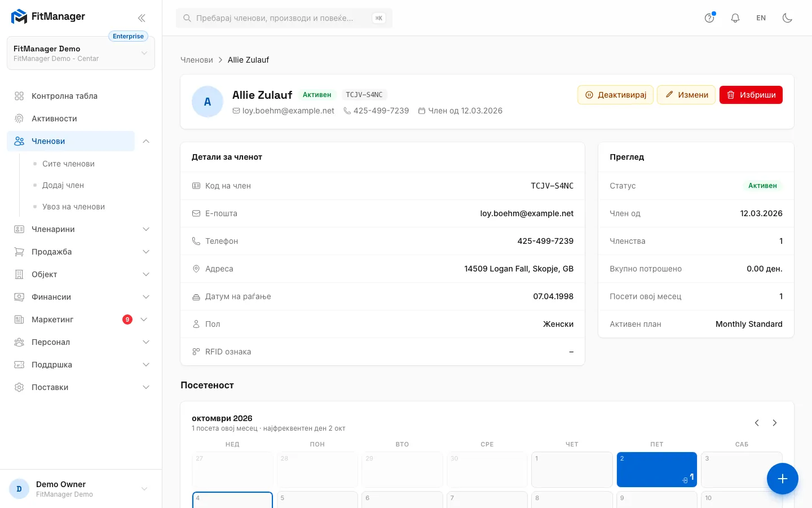Collapse the Членови sidebar section
Viewport: 812px width, 508px height.
(x=146, y=141)
